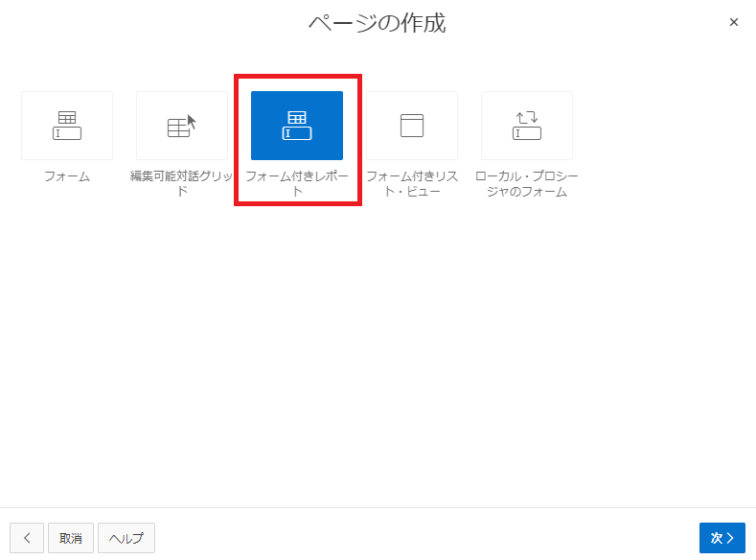This screenshot has height=560, width=756.
Task: Open ヘルプ for this wizard
Action: point(126,538)
